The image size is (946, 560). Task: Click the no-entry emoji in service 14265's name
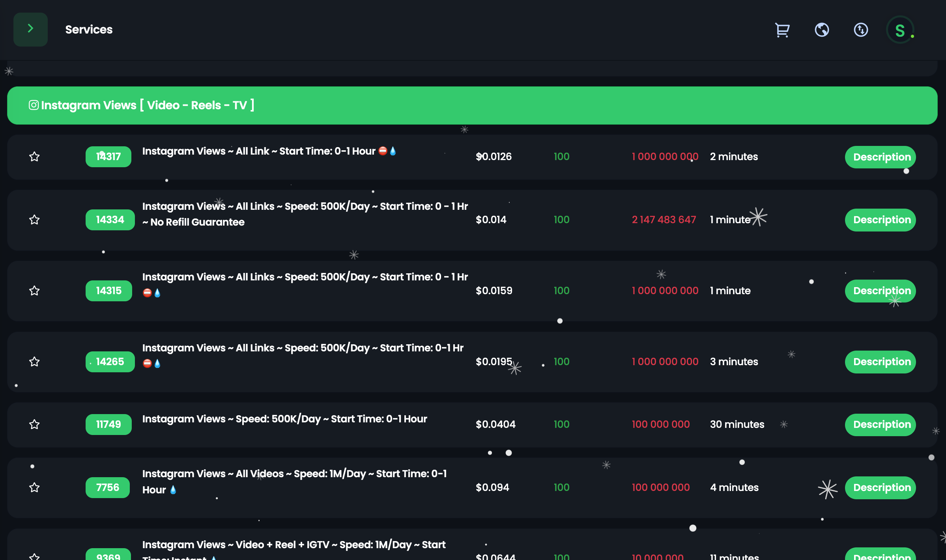pyautogui.click(x=147, y=364)
